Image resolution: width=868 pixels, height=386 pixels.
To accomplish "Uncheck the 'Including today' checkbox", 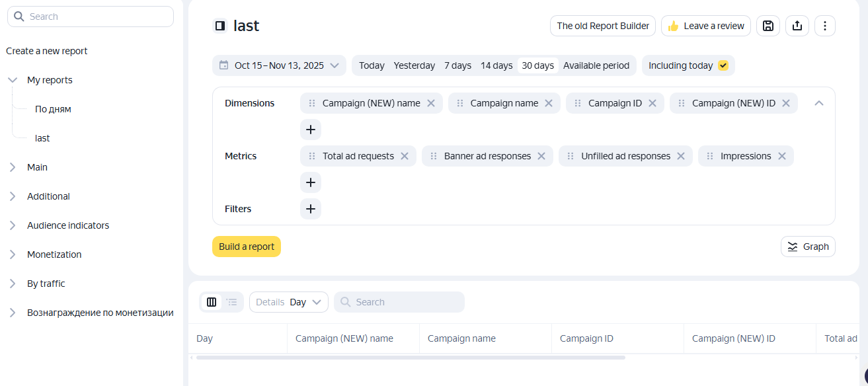I will click(x=723, y=65).
